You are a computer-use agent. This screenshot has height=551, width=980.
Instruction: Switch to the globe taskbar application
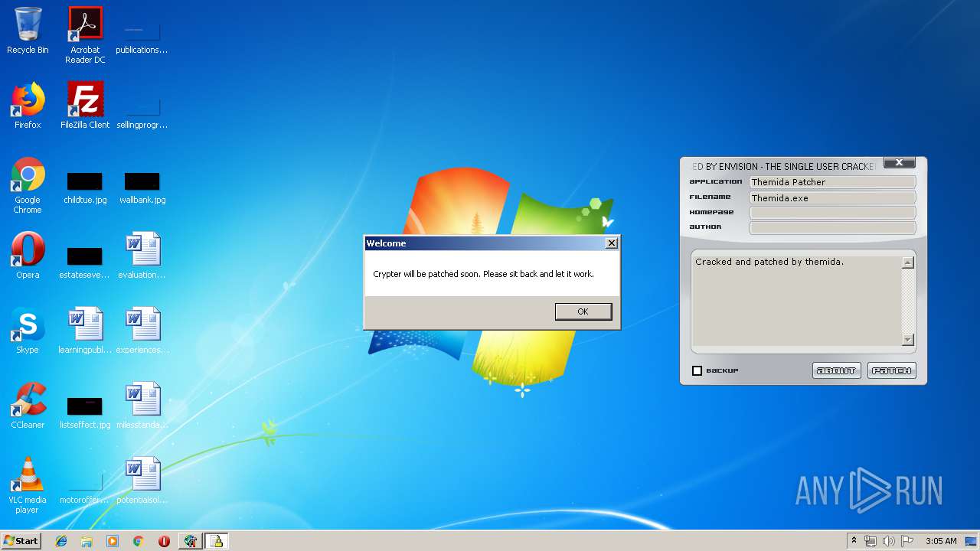pos(190,541)
